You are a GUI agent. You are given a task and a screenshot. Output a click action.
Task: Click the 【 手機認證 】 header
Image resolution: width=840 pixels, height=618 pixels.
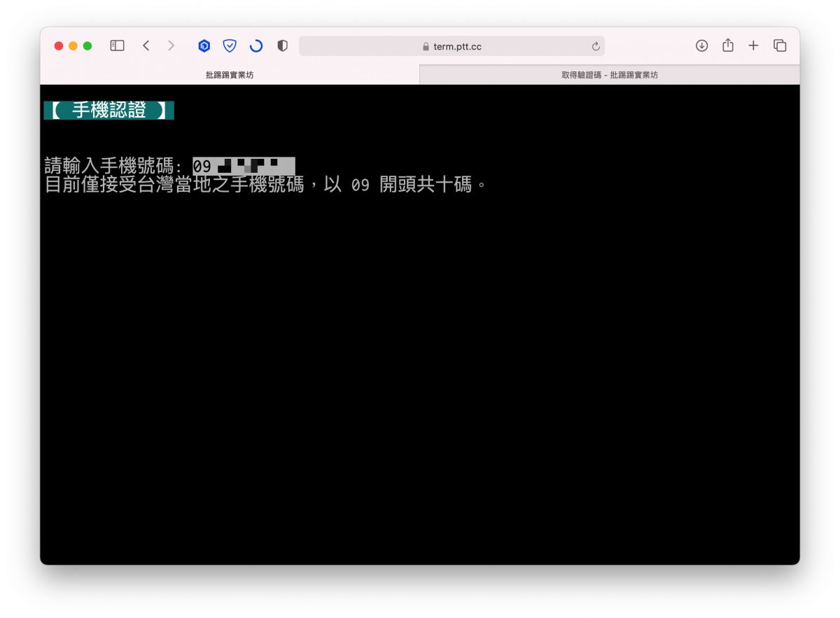coord(108,111)
